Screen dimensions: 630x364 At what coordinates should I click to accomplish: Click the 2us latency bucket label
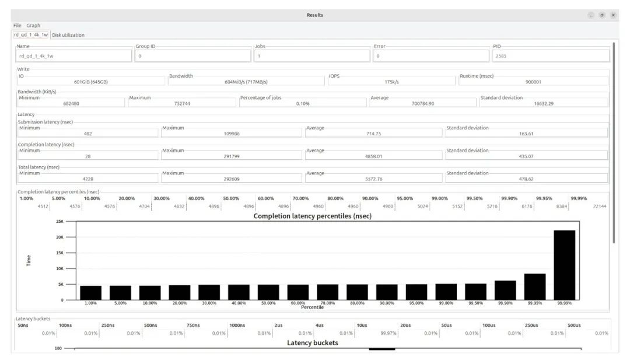[x=278, y=325]
